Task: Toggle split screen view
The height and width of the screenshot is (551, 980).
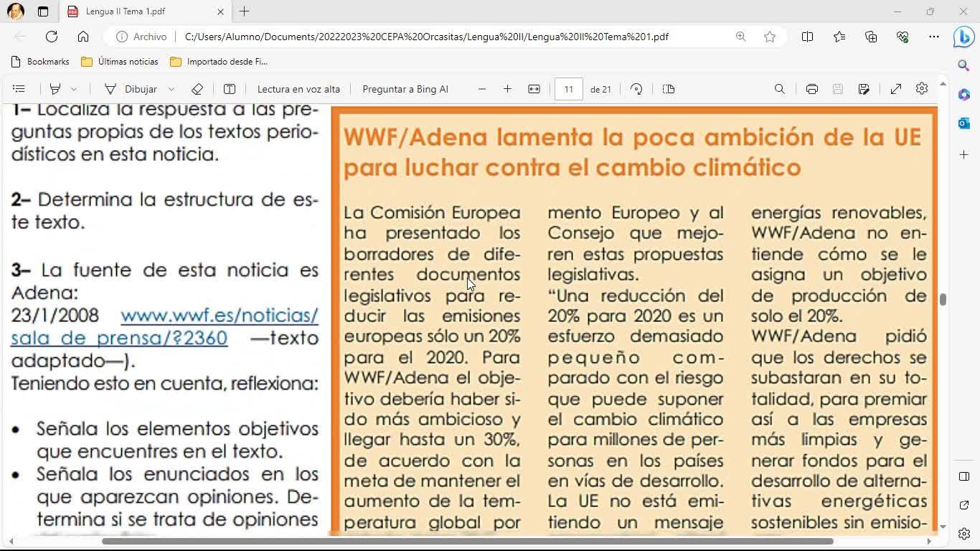Action: (807, 37)
